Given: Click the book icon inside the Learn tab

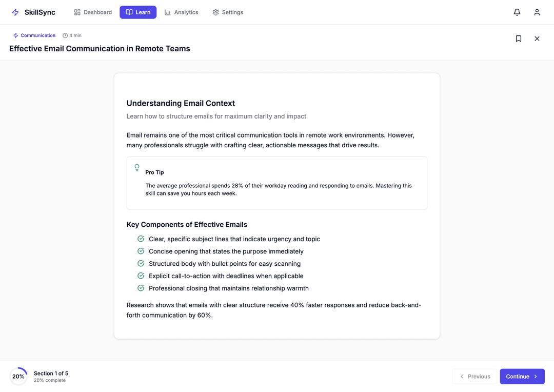Looking at the screenshot, I should pyautogui.click(x=130, y=12).
